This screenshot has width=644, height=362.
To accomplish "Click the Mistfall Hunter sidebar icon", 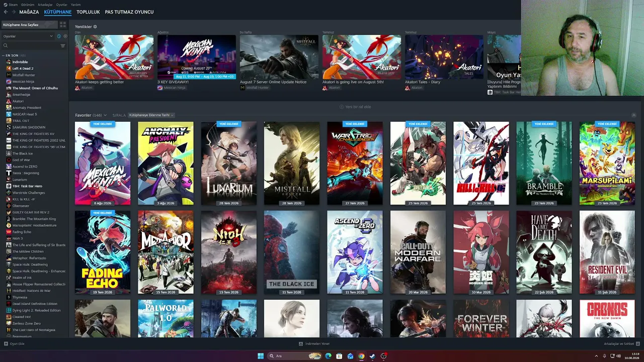I will [9, 75].
